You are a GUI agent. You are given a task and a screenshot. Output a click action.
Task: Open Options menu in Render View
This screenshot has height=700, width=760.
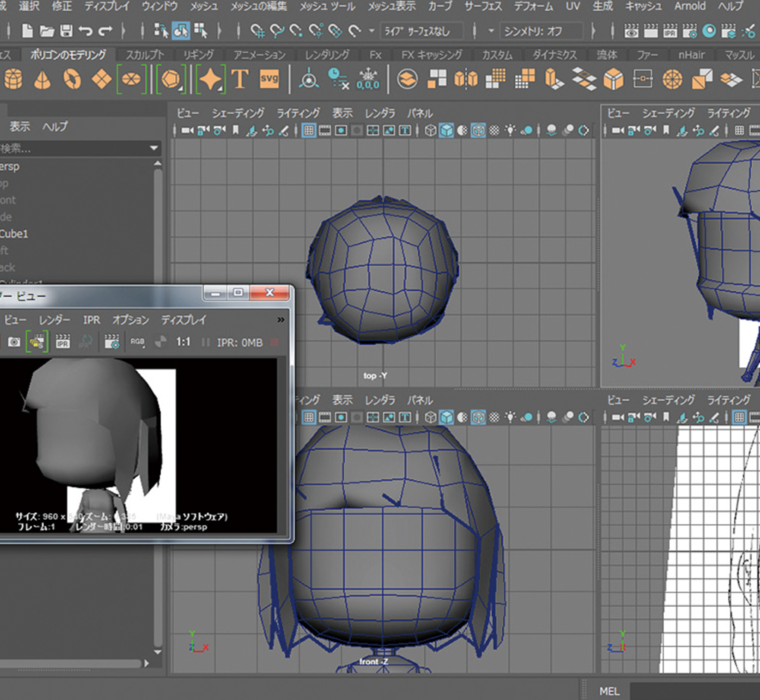point(131,319)
